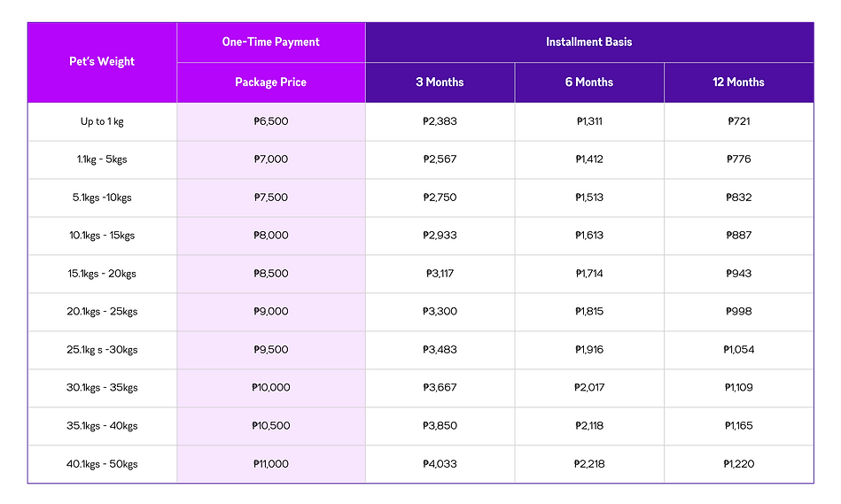Click the ₱721 twelve-month installment cell
Screen dimensions: 841x504
click(x=738, y=121)
